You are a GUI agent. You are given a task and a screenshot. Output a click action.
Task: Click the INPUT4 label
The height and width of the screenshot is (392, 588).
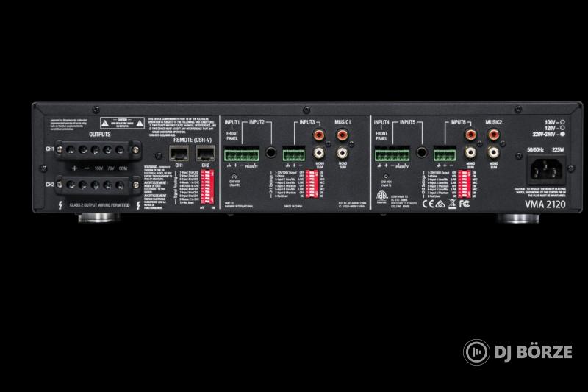381,122
